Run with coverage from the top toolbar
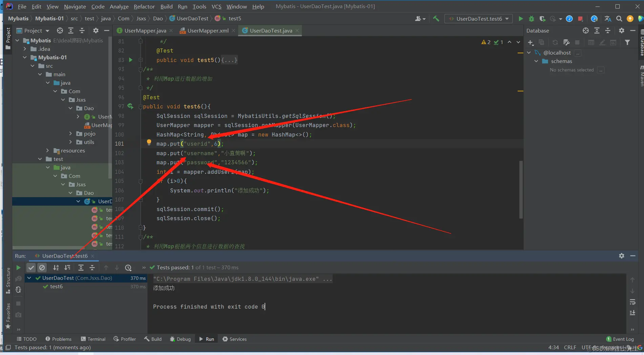Image resolution: width=644 pixels, height=355 pixels. 542,19
